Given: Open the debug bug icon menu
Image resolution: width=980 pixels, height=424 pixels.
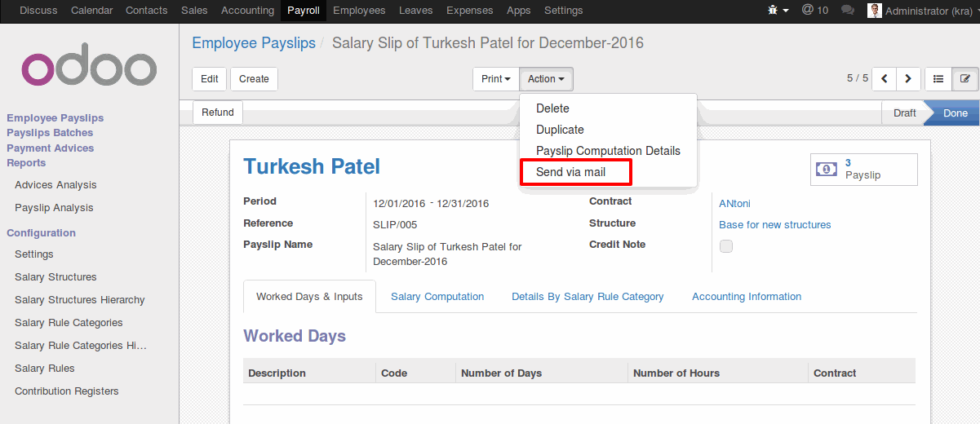Looking at the screenshot, I should [778, 11].
